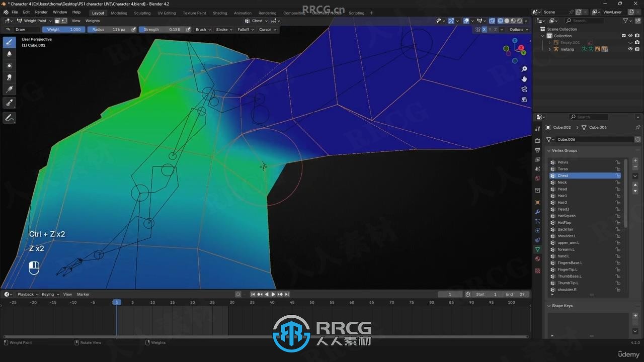Open the Modifiers wrench properties tab
This screenshot has width=644, height=362.
pos(537,212)
